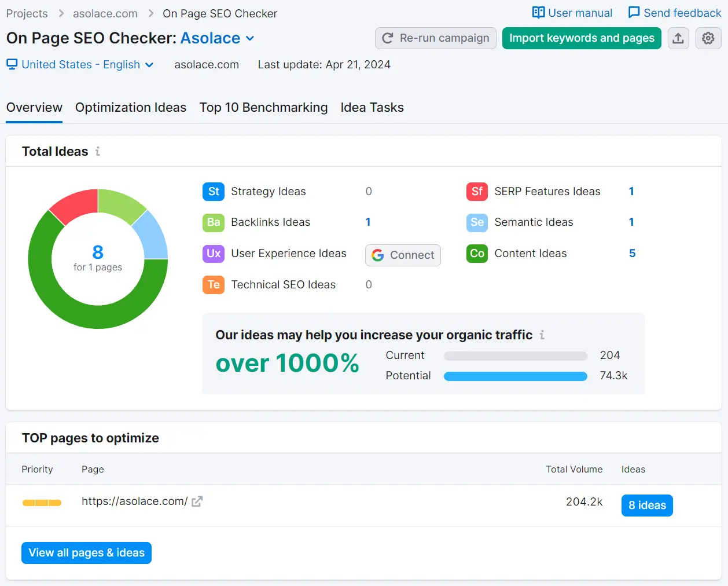Screen dimensions: 728x586
Task: Click the Total Ideas info icon
Action: click(x=98, y=151)
